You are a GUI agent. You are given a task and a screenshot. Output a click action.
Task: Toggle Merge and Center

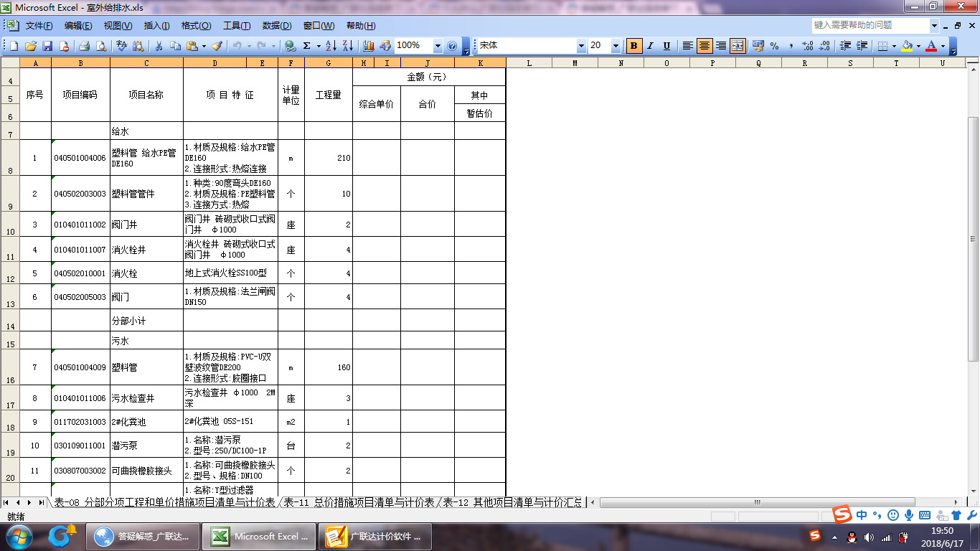pyautogui.click(x=738, y=45)
